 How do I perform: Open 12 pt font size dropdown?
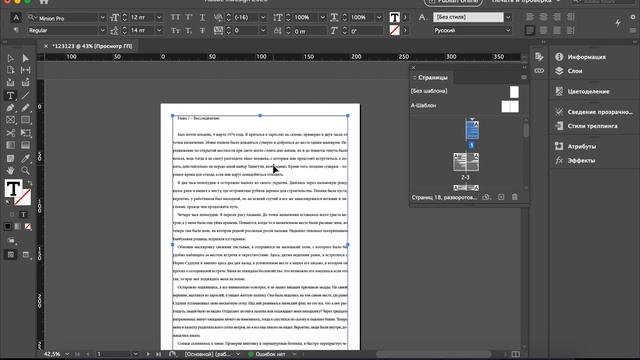click(159, 18)
